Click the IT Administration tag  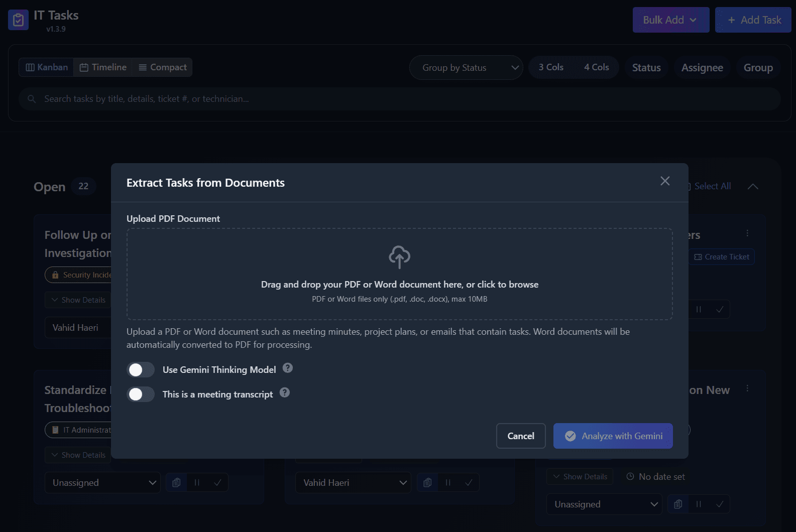[x=78, y=430]
